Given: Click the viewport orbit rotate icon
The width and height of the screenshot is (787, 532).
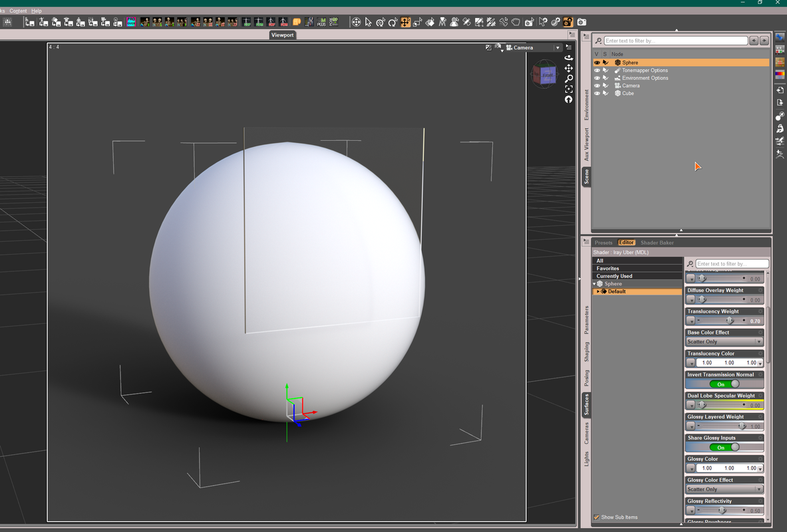Looking at the screenshot, I should coord(569,58).
